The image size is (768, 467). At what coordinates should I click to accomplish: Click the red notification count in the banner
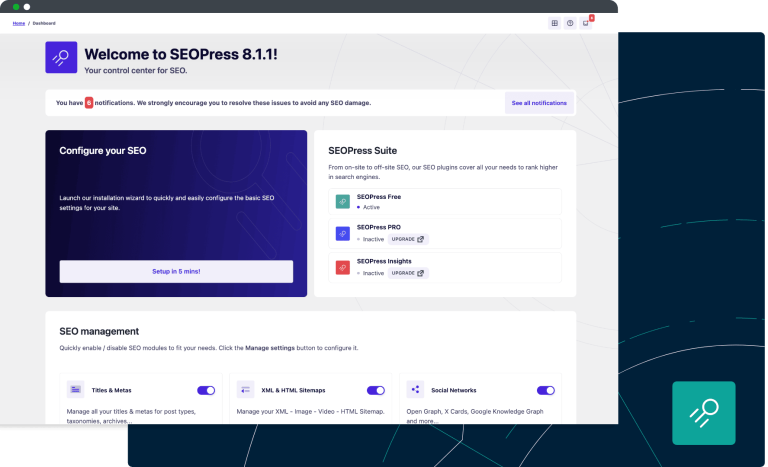(x=88, y=102)
